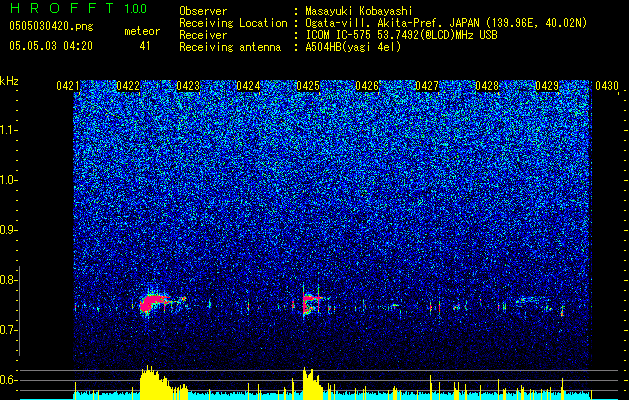
Task: Click the date stamp 05.05.03 04:20
Action: (x=51, y=46)
